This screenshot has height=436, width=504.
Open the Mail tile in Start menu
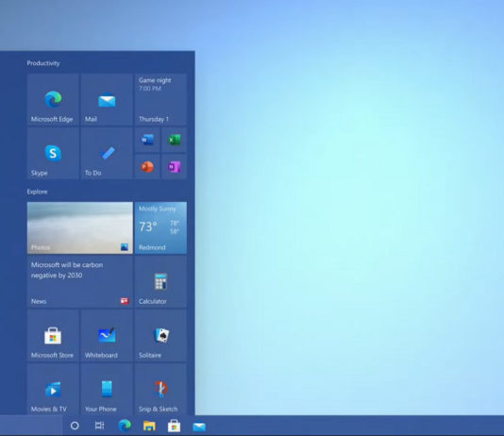tap(107, 99)
